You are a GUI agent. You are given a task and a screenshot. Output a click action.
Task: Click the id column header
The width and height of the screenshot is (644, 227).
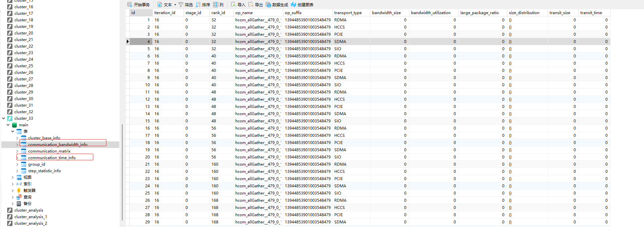click(x=141, y=13)
